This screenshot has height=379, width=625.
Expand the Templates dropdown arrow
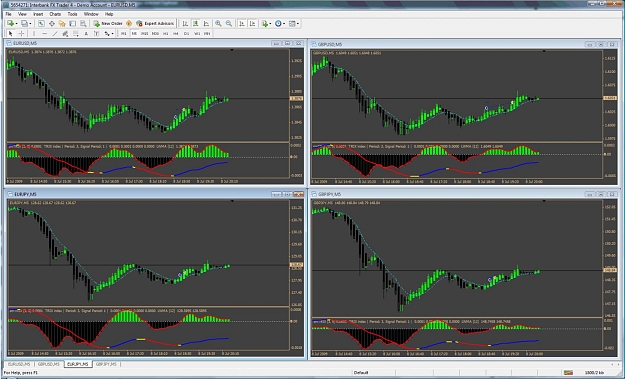point(297,24)
